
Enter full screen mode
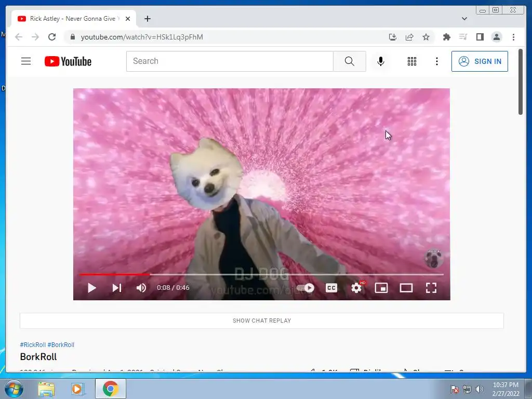point(431,288)
